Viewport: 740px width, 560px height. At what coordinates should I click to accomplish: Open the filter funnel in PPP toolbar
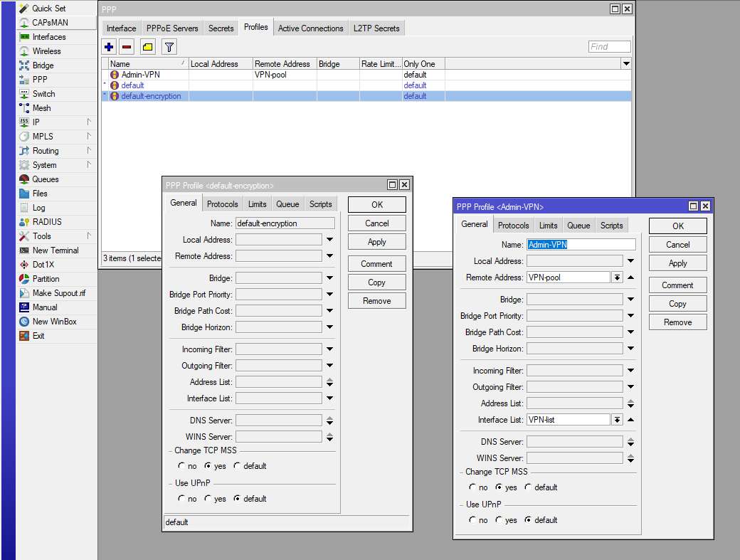(x=169, y=47)
